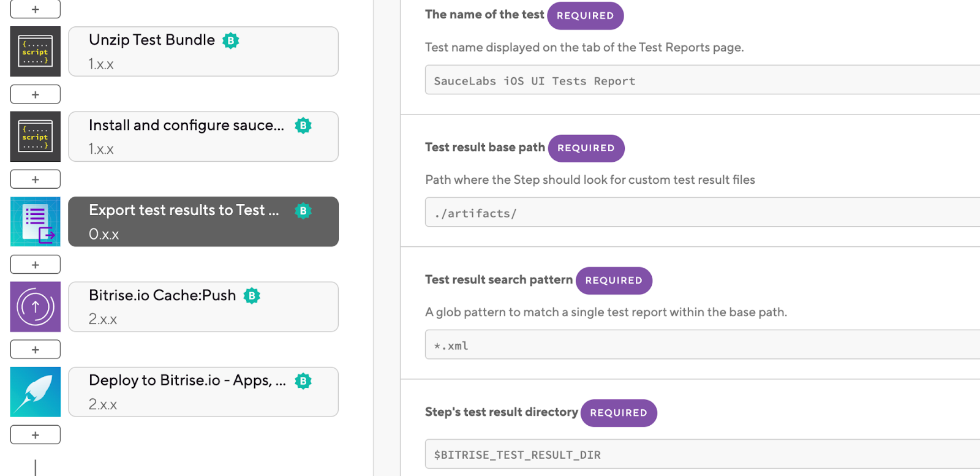
Task: Click the Deploy to Bitrise.io rocket icon
Action: pyautogui.click(x=36, y=392)
